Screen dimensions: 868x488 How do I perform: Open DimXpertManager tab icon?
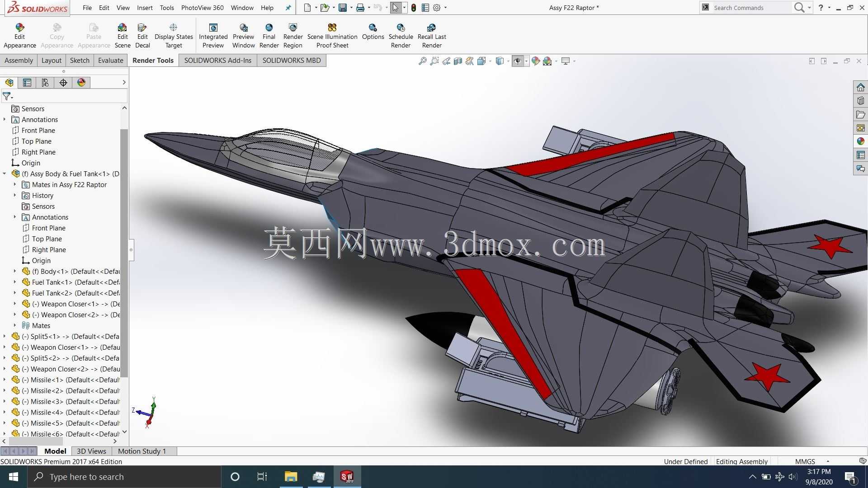[63, 83]
